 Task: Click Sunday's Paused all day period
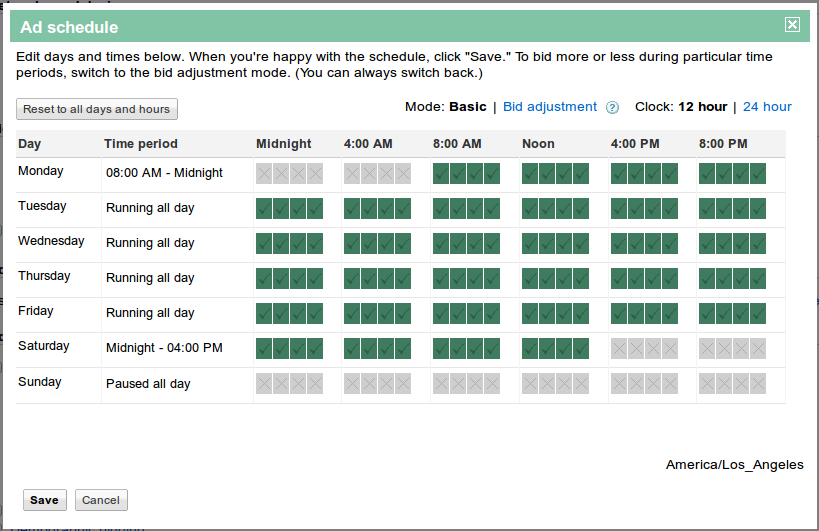[x=148, y=384]
